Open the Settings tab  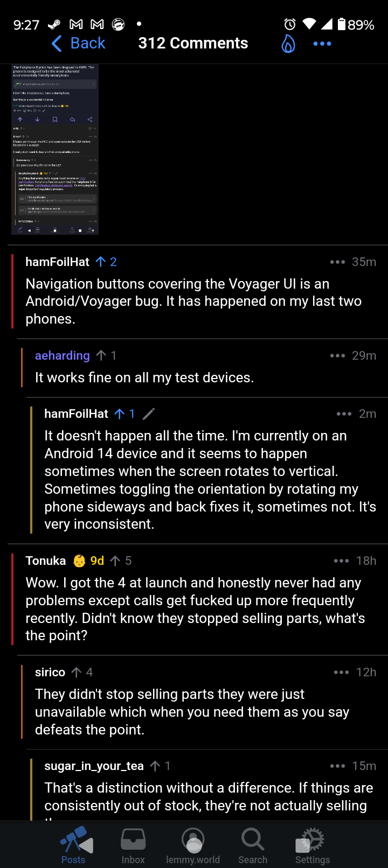313,845
